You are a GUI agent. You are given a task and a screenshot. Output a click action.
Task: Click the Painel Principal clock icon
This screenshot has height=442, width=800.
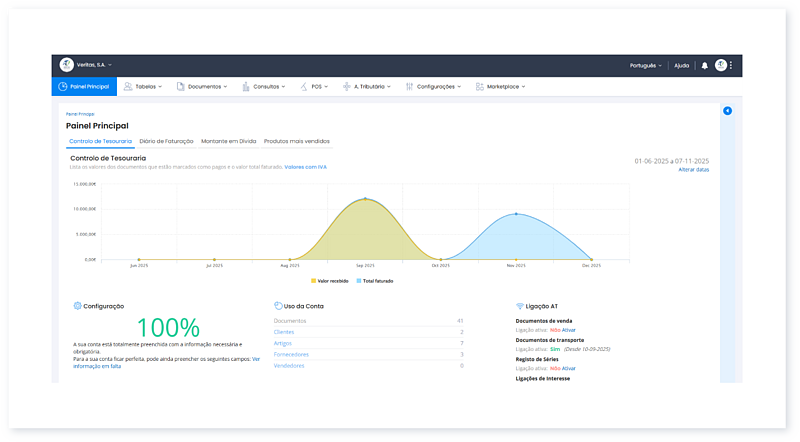[x=63, y=87]
